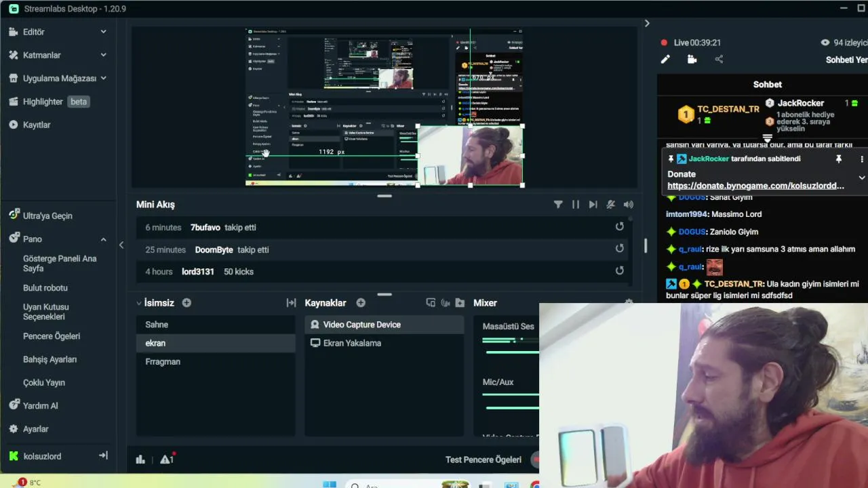Open Gösterge Paneli Ana Sayfa
This screenshot has width=868, height=488.
pyautogui.click(x=60, y=264)
